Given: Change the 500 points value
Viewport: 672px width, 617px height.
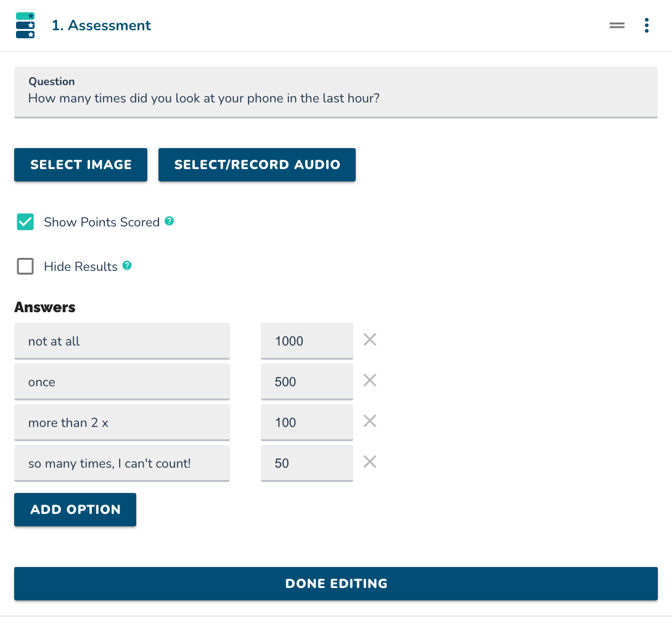Looking at the screenshot, I should tap(307, 382).
